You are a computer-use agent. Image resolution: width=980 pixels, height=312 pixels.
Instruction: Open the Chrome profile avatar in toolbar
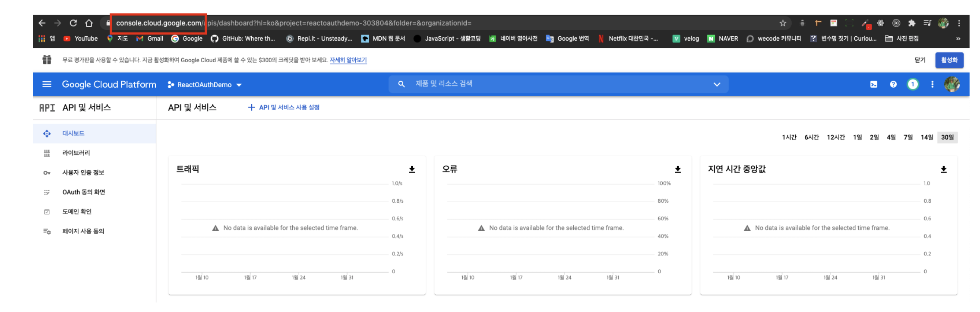coord(943,23)
